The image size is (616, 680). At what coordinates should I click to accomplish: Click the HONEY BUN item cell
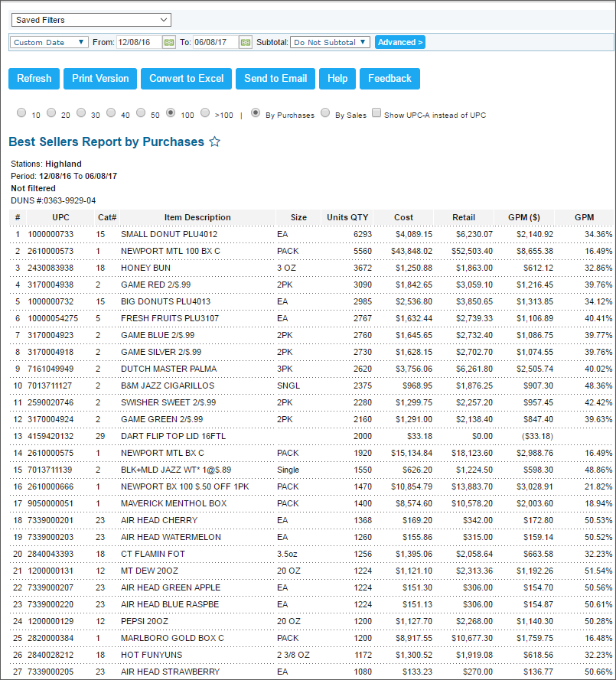145,268
